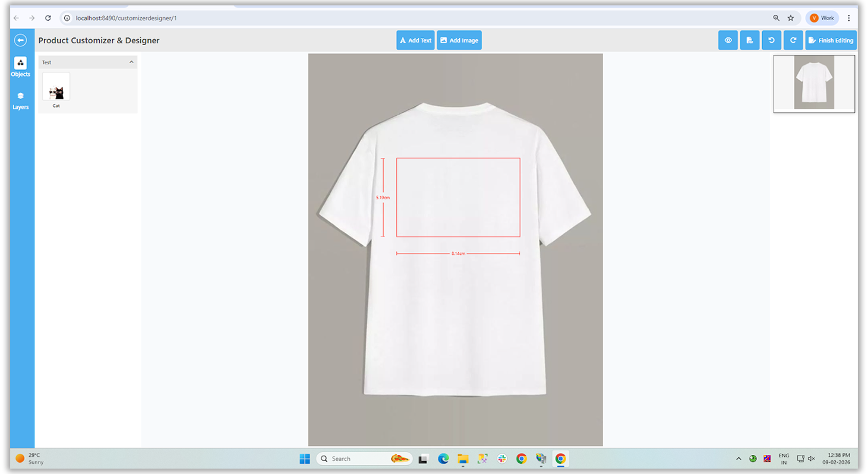868x474 pixels.
Task: Click the 5.19cm height label
Action: coord(383,197)
